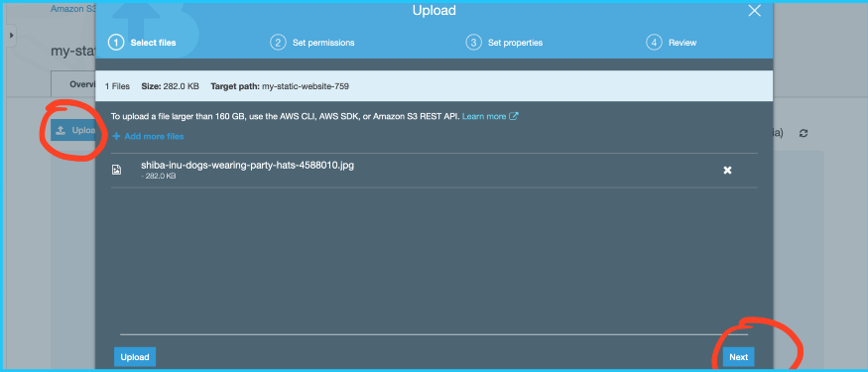Click the Upload dialog title
This screenshot has height=372, width=868.
[434, 11]
